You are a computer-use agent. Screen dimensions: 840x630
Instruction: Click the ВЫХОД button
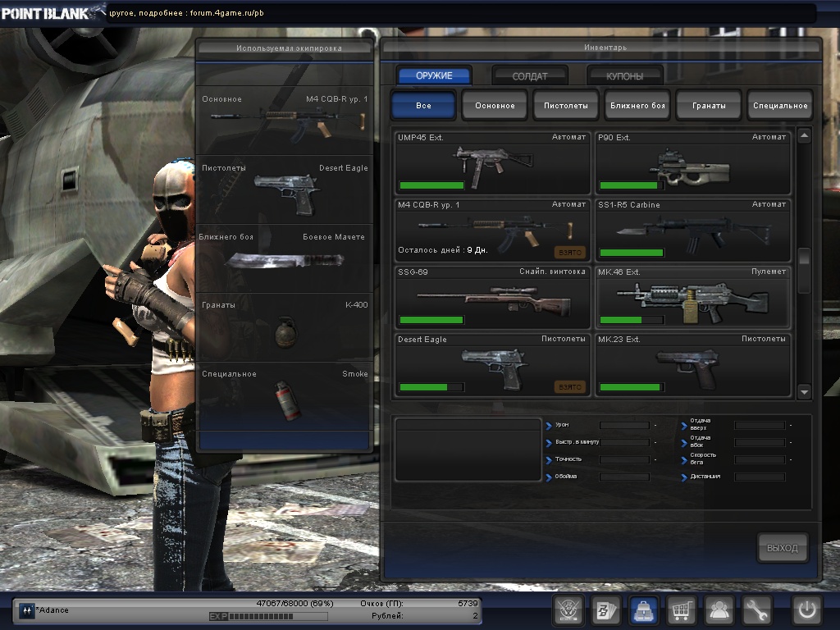click(782, 547)
